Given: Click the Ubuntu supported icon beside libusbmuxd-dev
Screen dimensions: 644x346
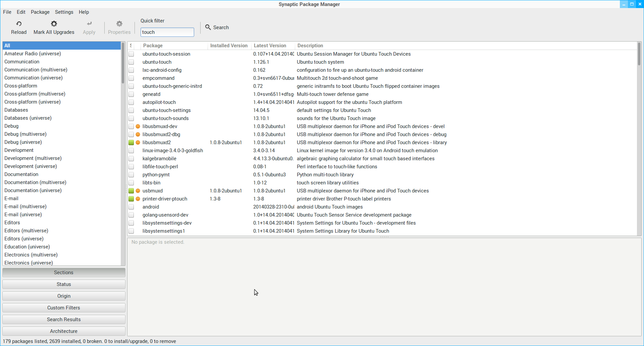Looking at the screenshot, I should click(138, 126).
